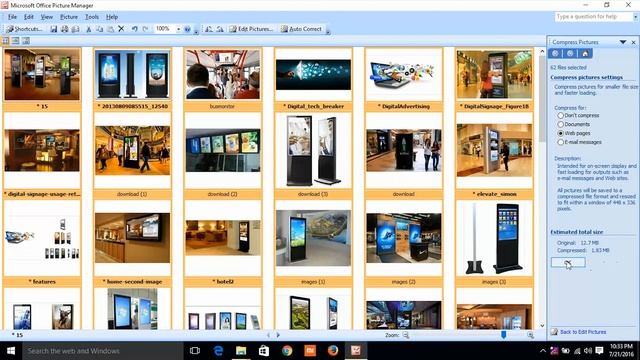Viewport: 640px width, 360px height.
Task: Click the thumbnail scrollbar up arrow
Action: pos(542,52)
